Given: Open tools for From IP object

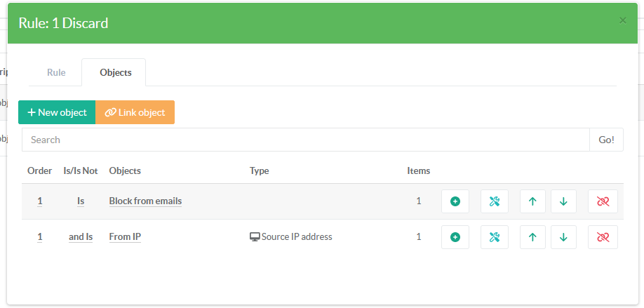Looking at the screenshot, I should pyautogui.click(x=494, y=237).
